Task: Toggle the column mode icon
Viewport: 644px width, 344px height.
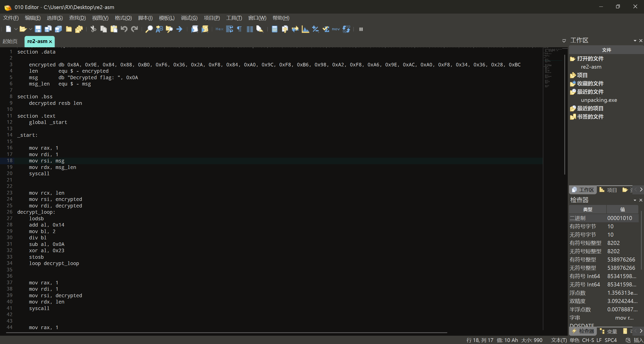Action: coord(250,29)
